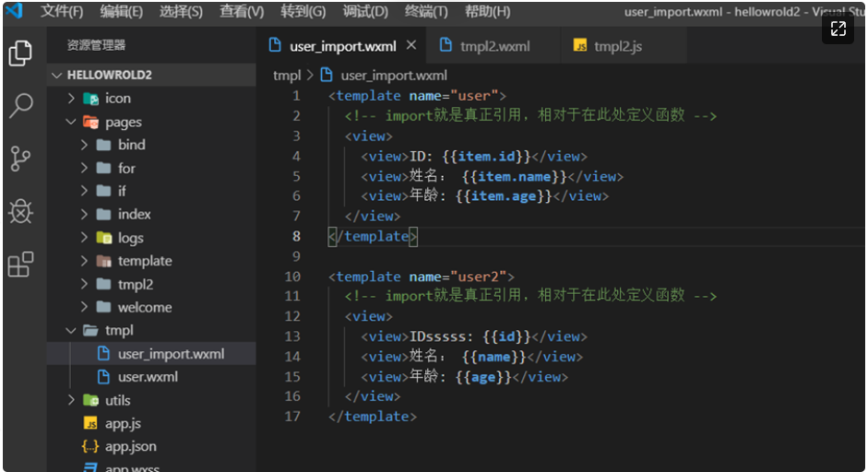Expand the utils folder
The width and height of the screenshot is (868, 472).
pos(72,400)
